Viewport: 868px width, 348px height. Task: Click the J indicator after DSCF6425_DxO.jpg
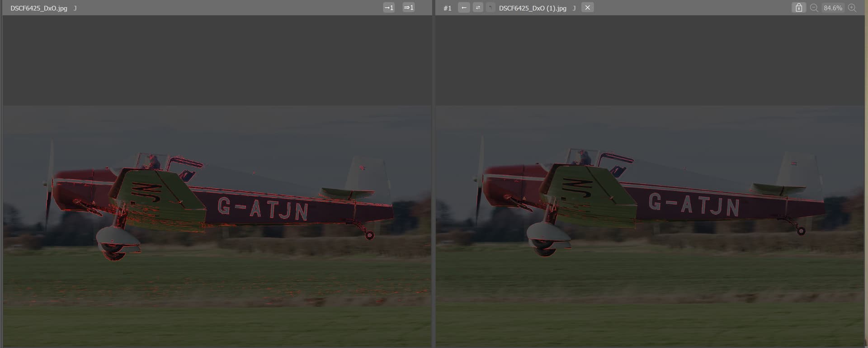(x=75, y=8)
